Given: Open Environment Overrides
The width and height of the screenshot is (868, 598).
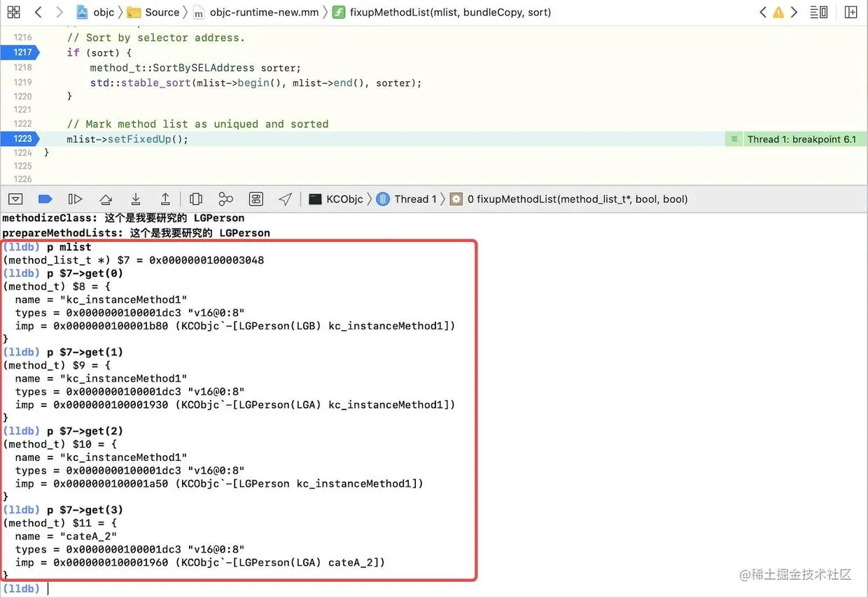Looking at the screenshot, I should click(x=255, y=199).
